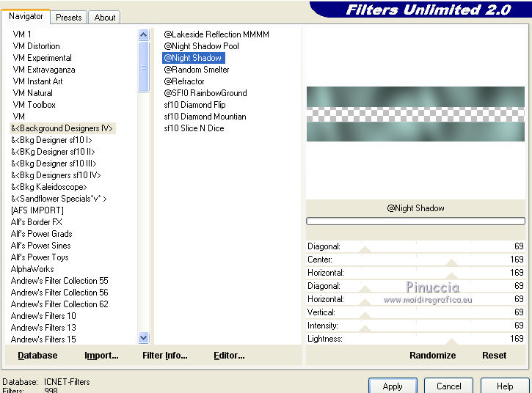Select the &<Bkg Designers sf10 IV> category

pyautogui.click(x=56, y=175)
